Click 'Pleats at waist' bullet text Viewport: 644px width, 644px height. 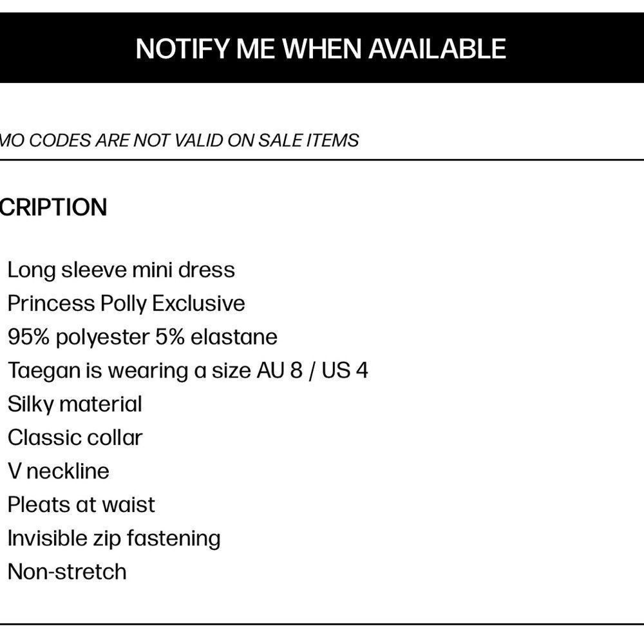pos(81,505)
